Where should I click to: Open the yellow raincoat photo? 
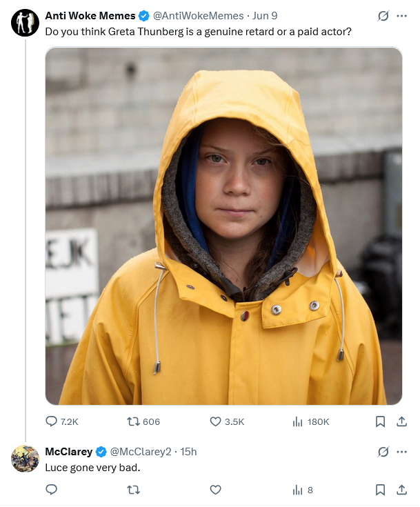223,226
